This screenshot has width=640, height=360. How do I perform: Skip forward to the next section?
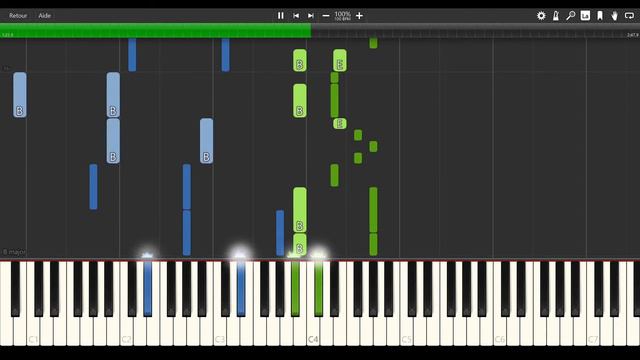click(x=311, y=16)
